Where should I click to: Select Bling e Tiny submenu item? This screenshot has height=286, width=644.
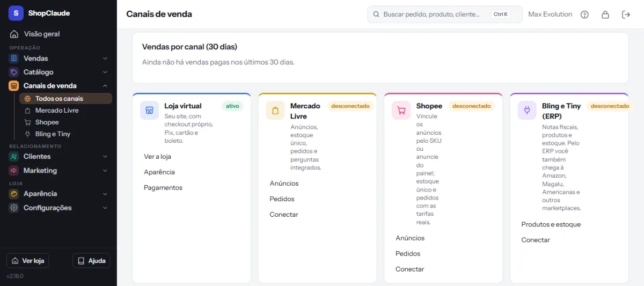pos(65,134)
